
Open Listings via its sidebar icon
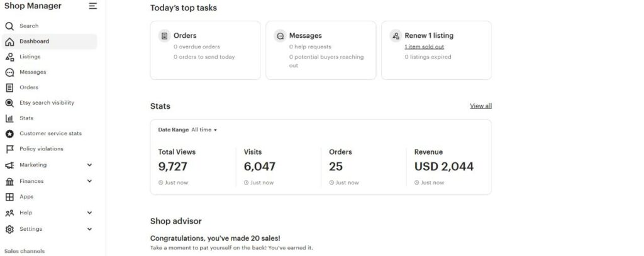[9, 57]
